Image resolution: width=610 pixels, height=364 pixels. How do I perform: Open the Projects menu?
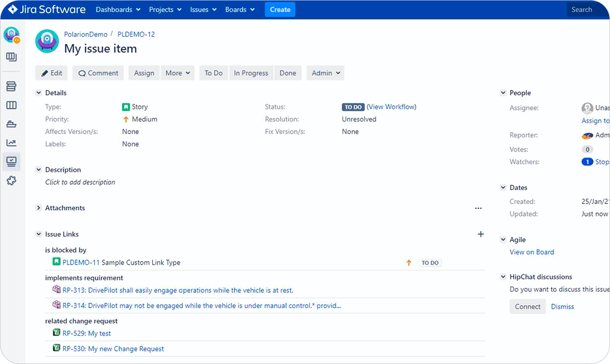click(164, 10)
